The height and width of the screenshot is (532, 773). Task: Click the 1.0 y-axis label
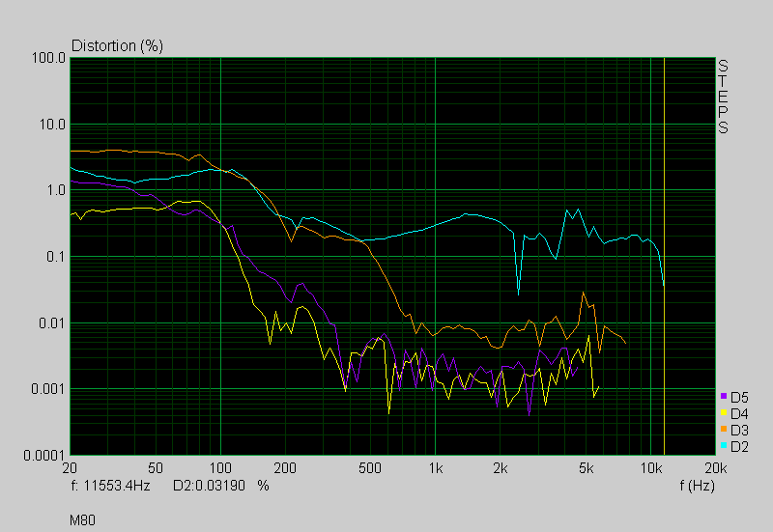click(x=56, y=190)
